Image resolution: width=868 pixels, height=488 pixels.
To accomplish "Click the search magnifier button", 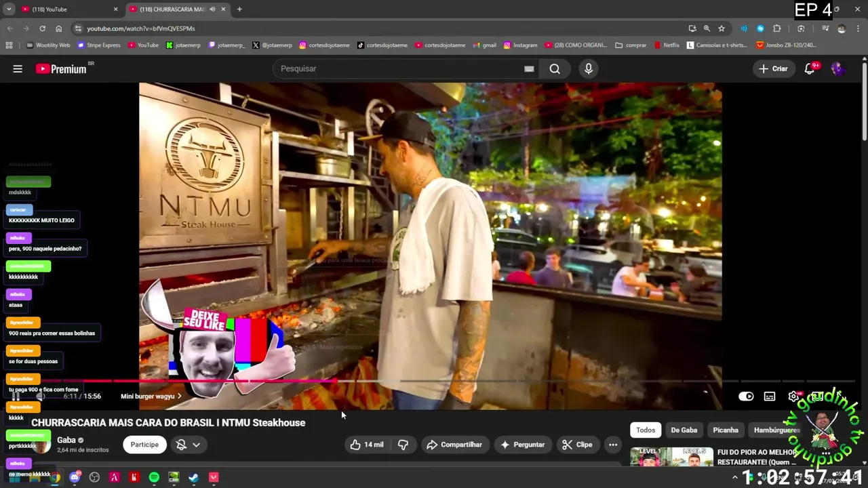I will pyautogui.click(x=555, y=68).
